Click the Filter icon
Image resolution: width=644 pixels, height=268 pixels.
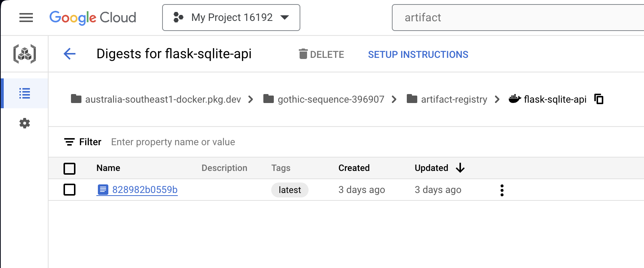click(69, 142)
